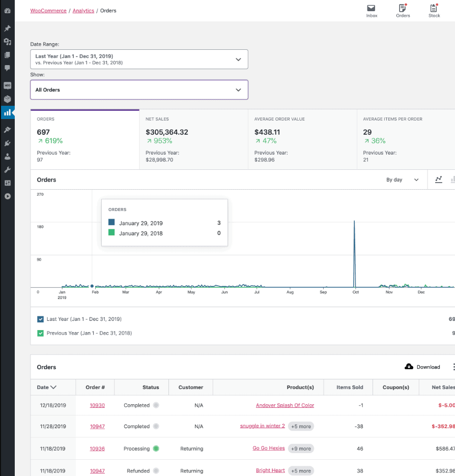Open the Appearance brush icon in sidebar
Image resolution: width=455 pixels, height=476 pixels.
pos(7,130)
